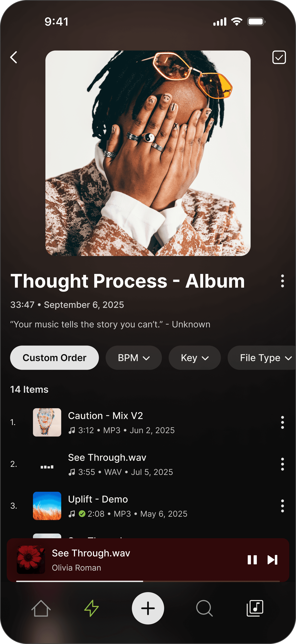Open the lightning bolt tab

point(92,608)
